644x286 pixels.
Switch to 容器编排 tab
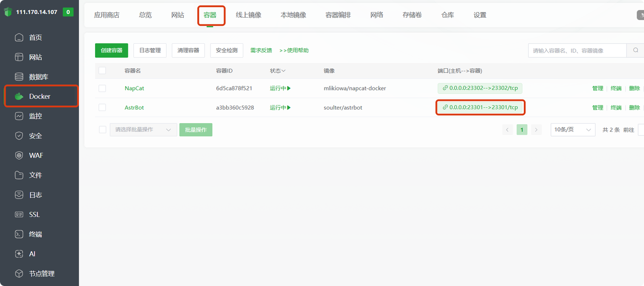coord(338,15)
